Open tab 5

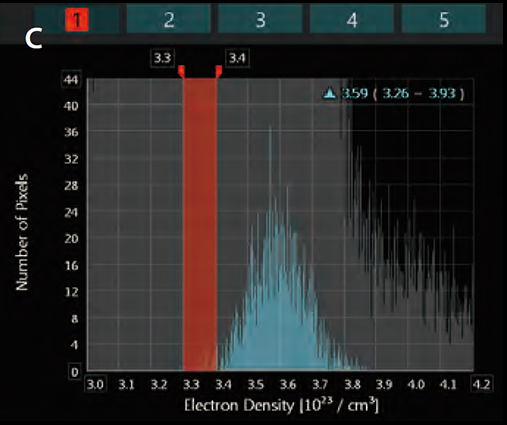click(444, 19)
